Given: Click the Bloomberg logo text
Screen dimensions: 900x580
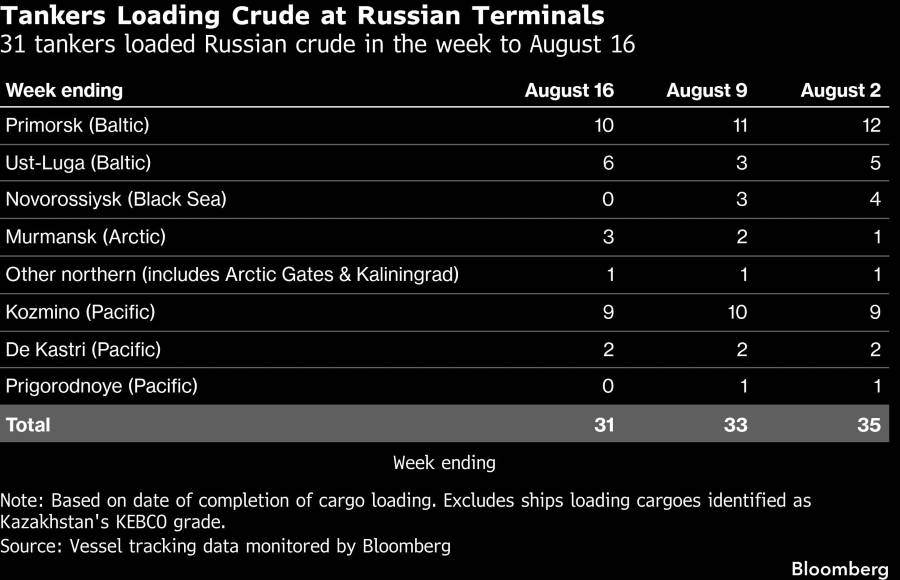Looking at the screenshot, I should click(840, 569).
